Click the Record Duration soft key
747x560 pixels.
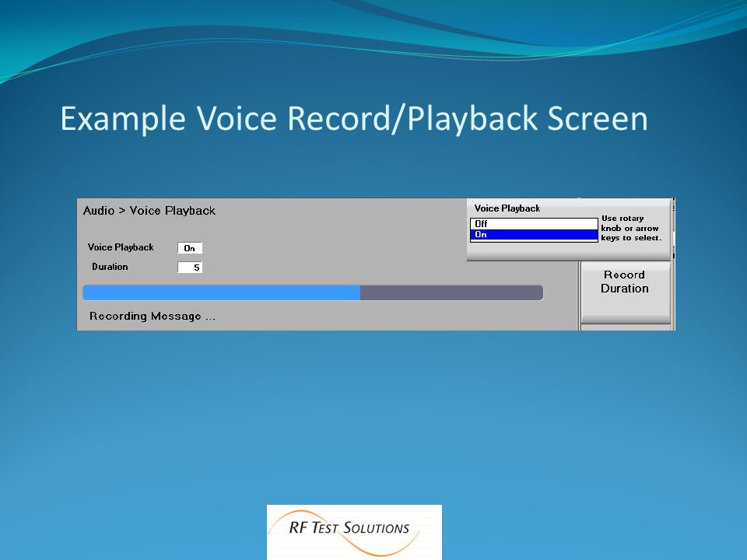(x=625, y=292)
